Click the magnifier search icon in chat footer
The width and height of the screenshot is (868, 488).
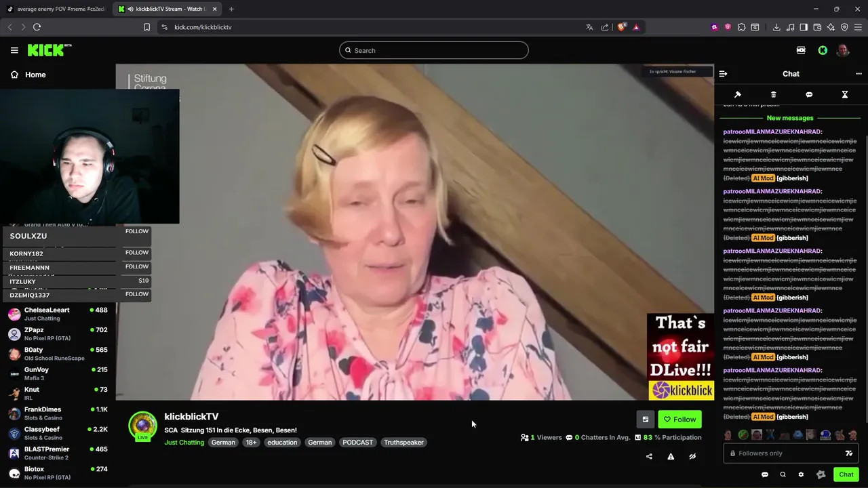(x=783, y=474)
